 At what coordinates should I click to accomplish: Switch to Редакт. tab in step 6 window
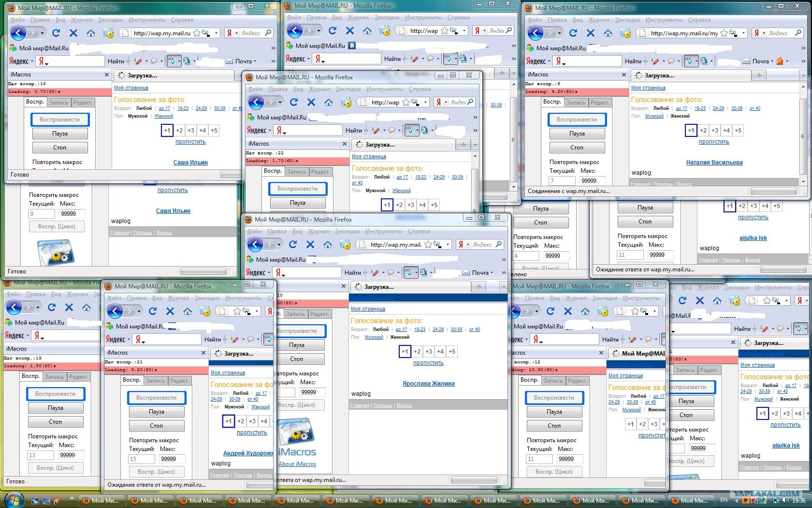(599, 103)
